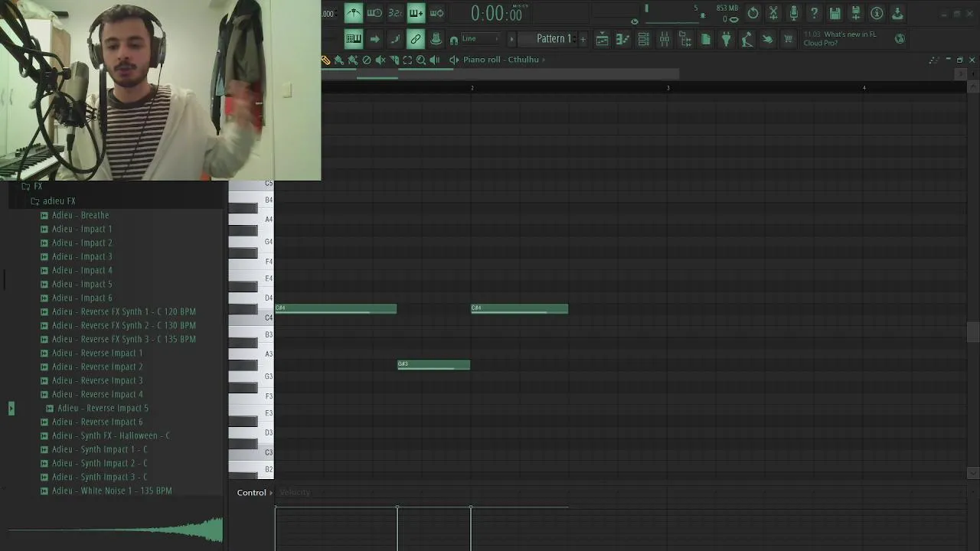
Task: Click the main snap magnet icon
Action: tap(454, 41)
